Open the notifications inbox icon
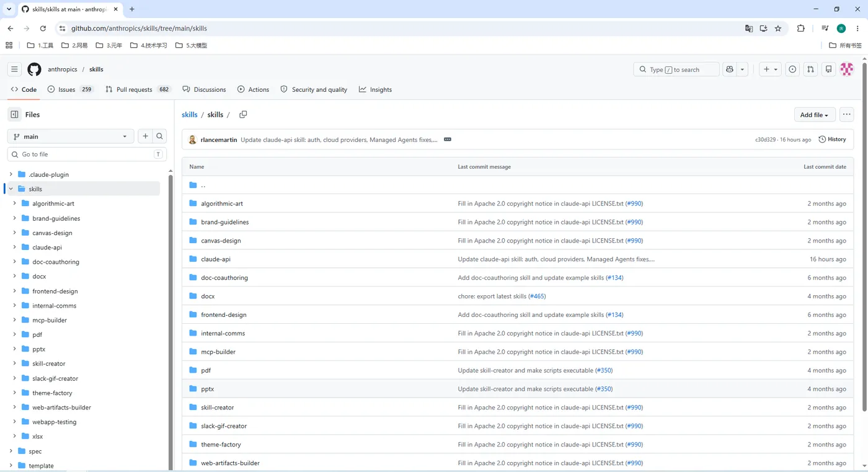The image size is (868, 472). pos(828,69)
